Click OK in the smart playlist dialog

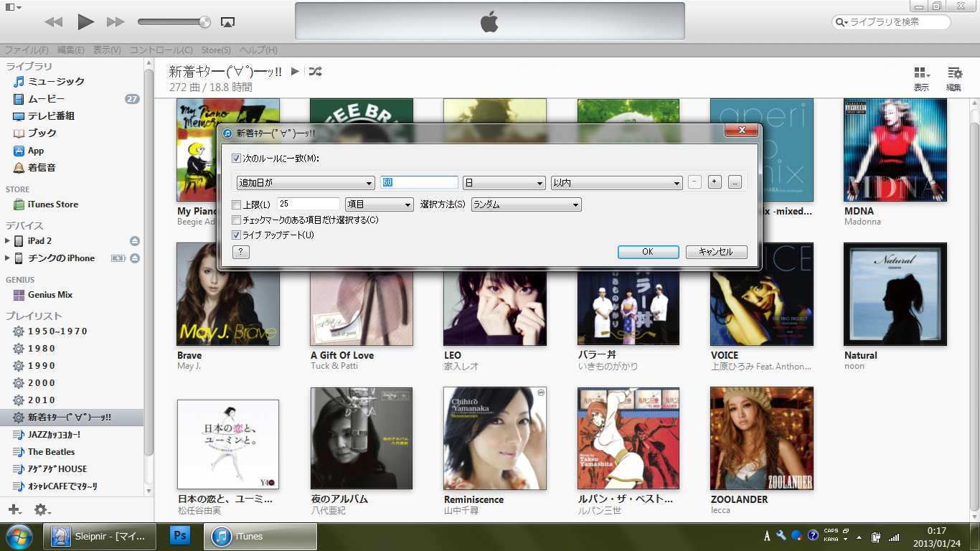(x=648, y=252)
